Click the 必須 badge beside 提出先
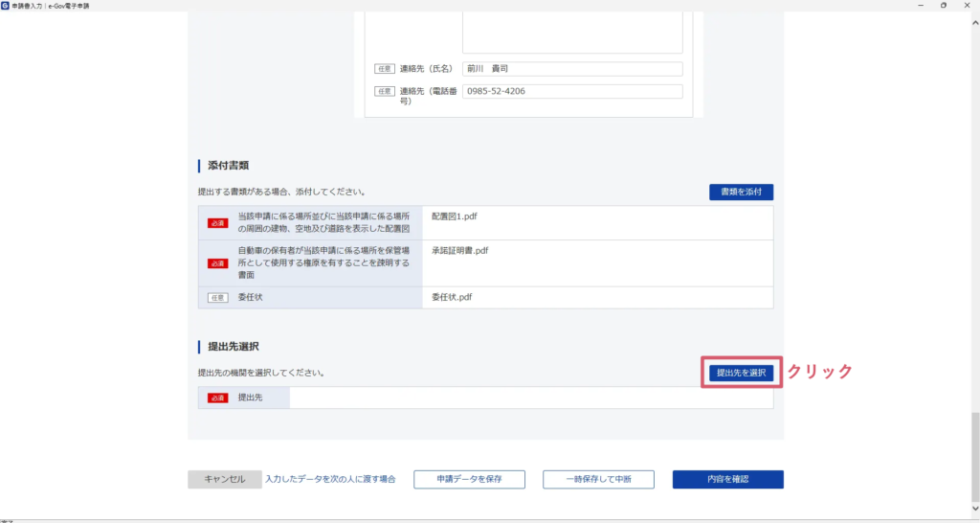Viewport: 980px width, 523px height. (x=217, y=398)
